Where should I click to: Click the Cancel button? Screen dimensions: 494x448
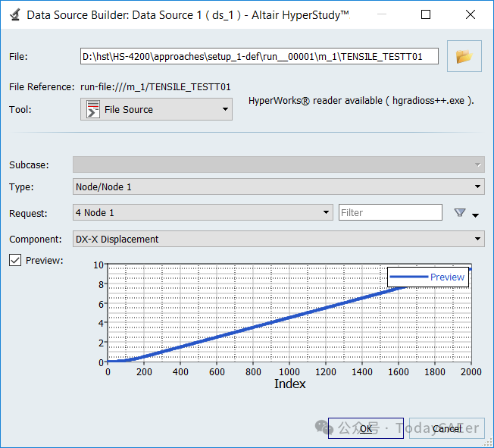pos(447,428)
